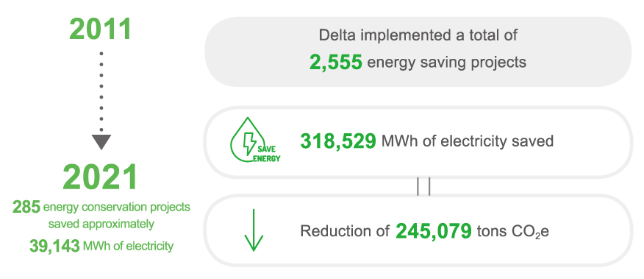The width and height of the screenshot is (644, 279).
Task: Click the 2011 year heading
Action: pos(101,29)
